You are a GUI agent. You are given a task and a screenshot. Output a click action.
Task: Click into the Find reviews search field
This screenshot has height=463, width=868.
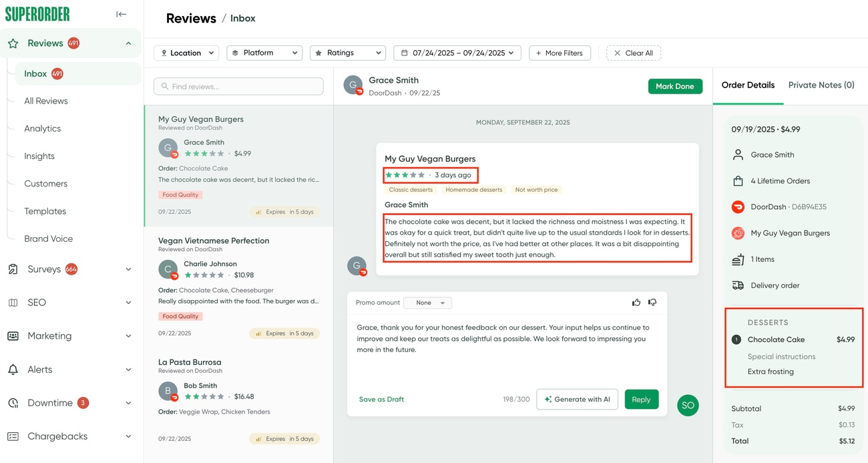[x=238, y=86]
